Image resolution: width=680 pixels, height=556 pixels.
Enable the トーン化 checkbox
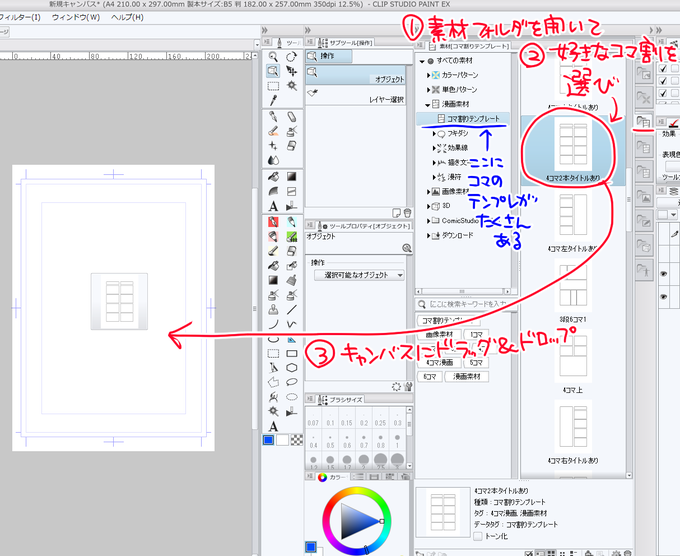478,536
